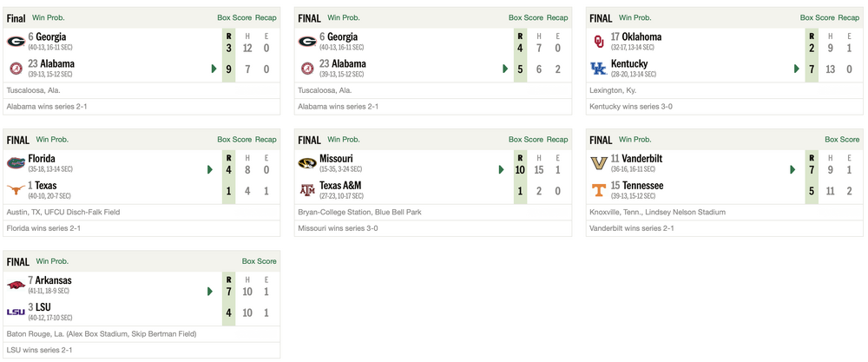
Task: Open the Arkansas team name link
Action: click(x=54, y=280)
